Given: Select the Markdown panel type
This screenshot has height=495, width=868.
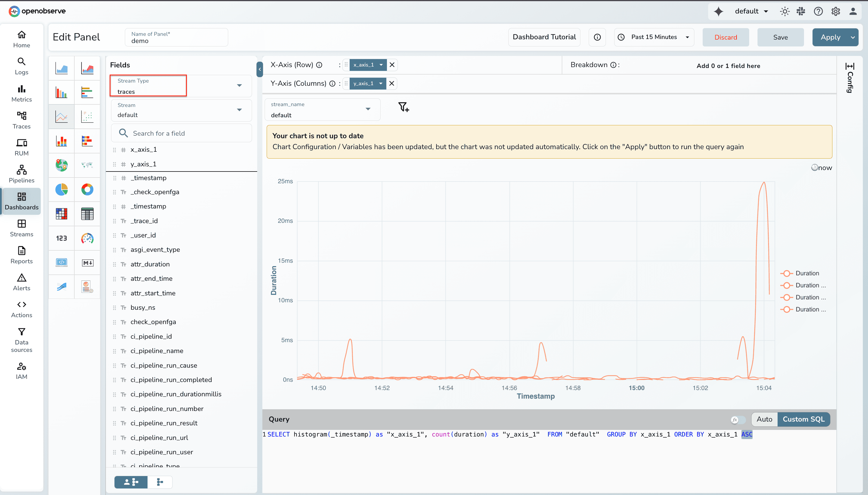Looking at the screenshot, I should (x=88, y=262).
